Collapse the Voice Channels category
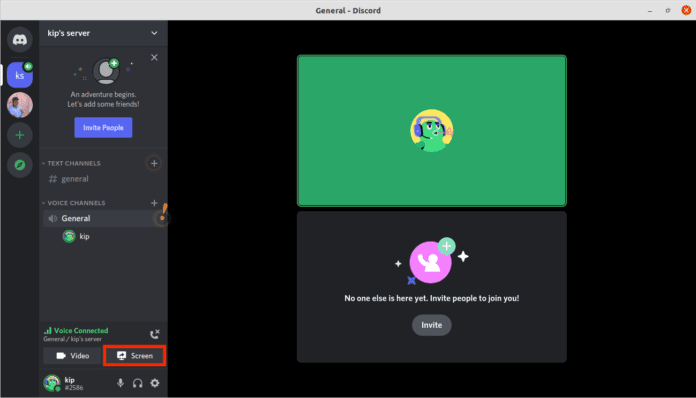The width and height of the screenshot is (696, 398). tap(73, 203)
